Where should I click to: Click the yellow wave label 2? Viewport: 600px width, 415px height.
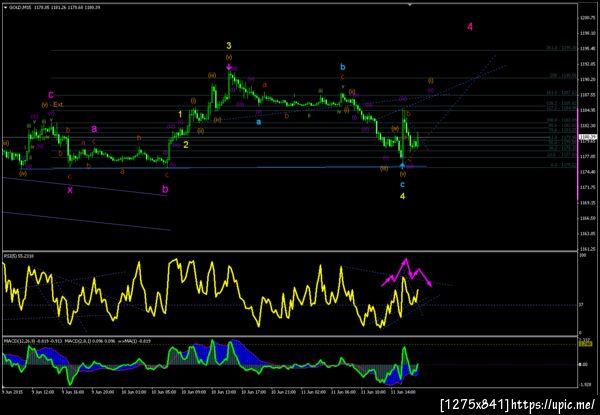tap(186, 145)
